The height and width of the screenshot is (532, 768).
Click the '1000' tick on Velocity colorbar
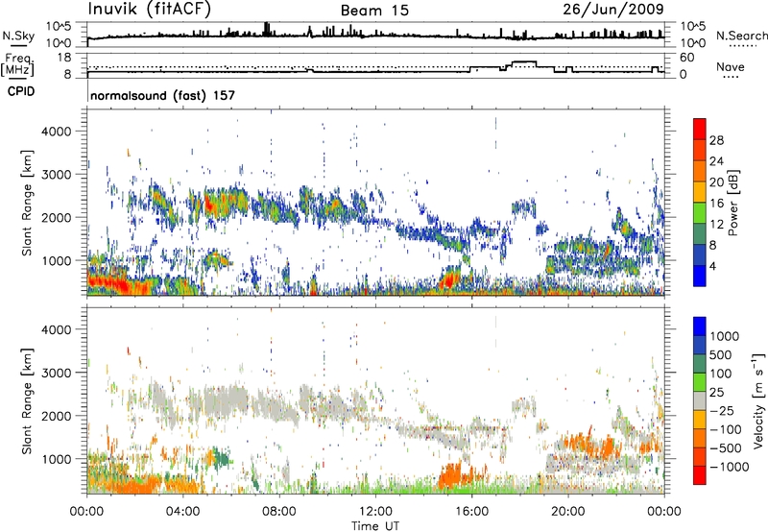[x=724, y=336]
